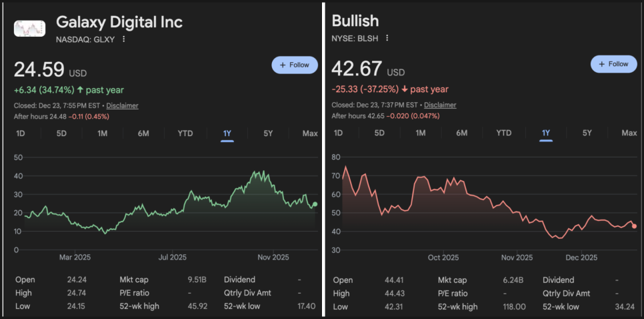This screenshot has width=644, height=319.
Task: Select 6M tab on Galaxy Digital chart
Action: [143, 133]
